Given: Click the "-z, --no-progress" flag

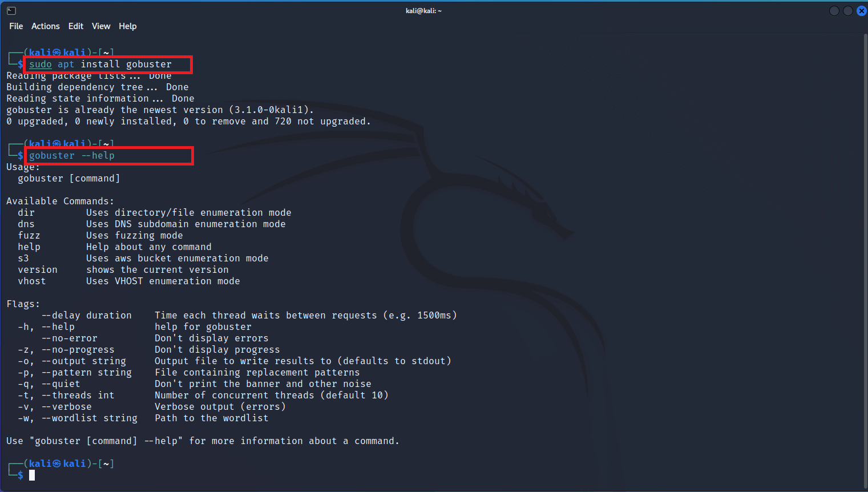Looking at the screenshot, I should pos(66,350).
